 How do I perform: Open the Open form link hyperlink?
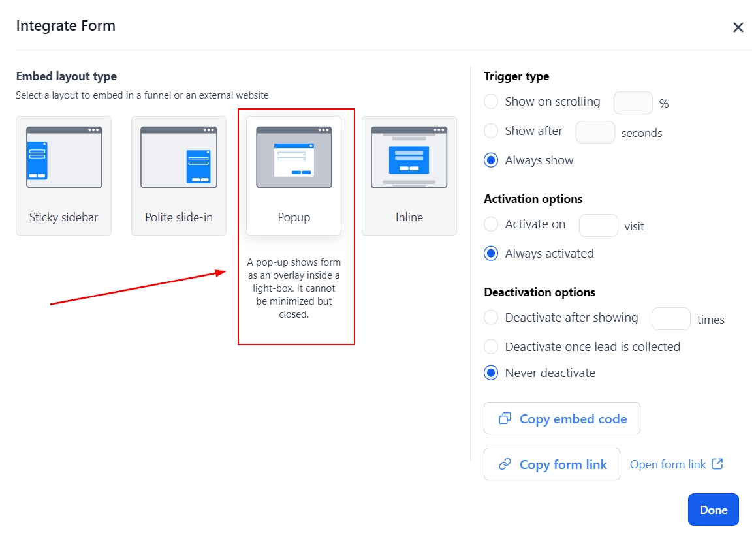pyautogui.click(x=668, y=464)
